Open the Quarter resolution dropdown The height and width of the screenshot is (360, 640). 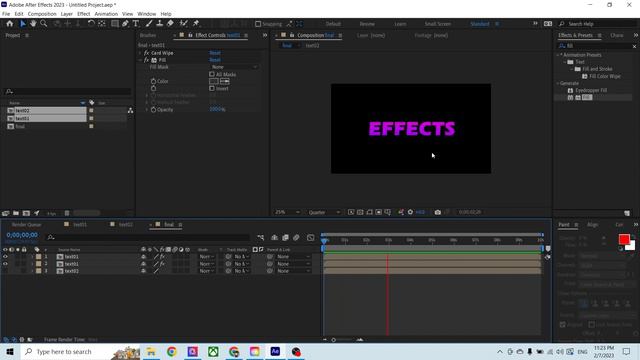click(x=324, y=212)
